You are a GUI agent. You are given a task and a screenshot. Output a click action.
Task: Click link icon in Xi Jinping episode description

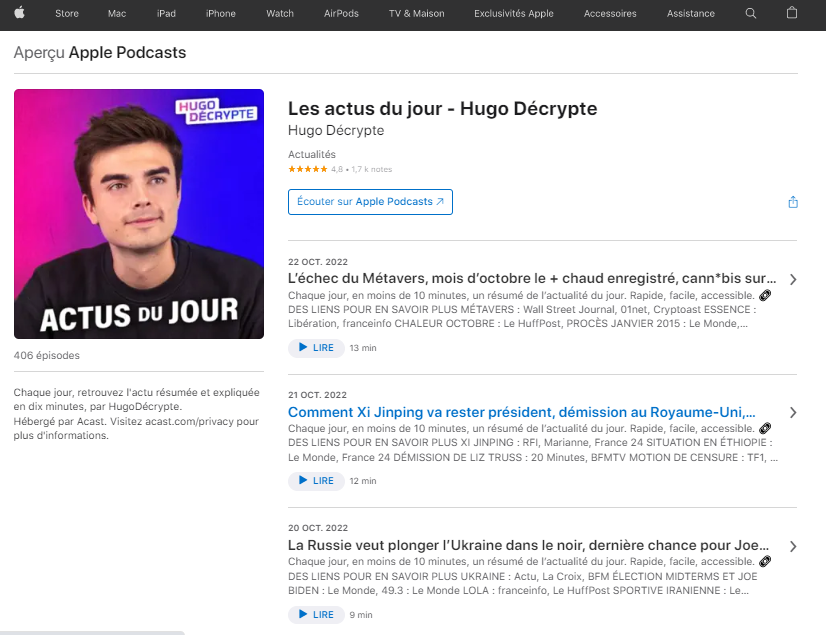tap(765, 428)
